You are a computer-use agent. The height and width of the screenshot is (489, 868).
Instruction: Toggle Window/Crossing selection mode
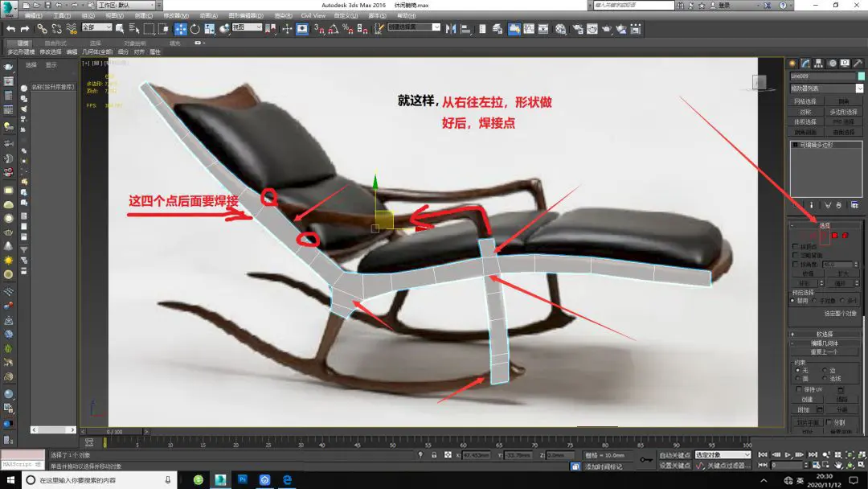[163, 29]
